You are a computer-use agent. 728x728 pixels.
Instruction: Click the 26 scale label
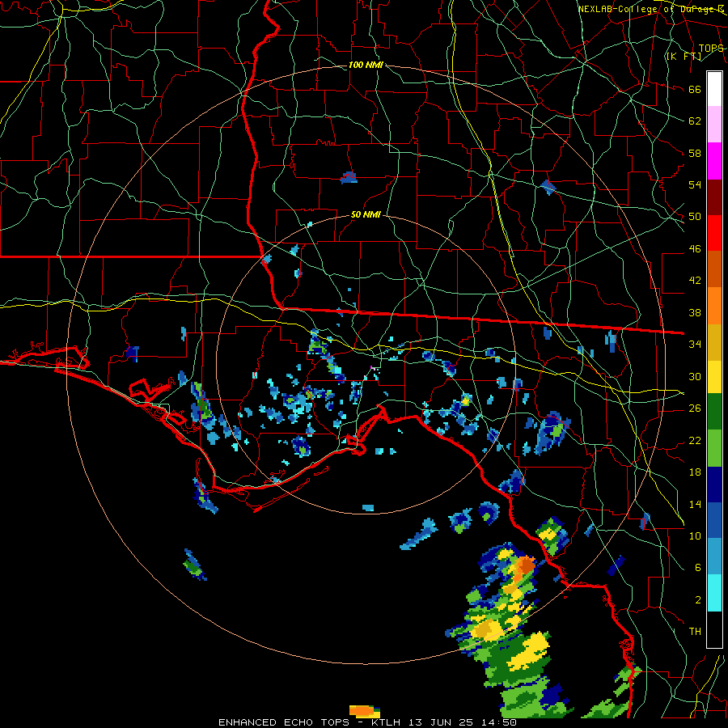pyautogui.click(x=695, y=408)
